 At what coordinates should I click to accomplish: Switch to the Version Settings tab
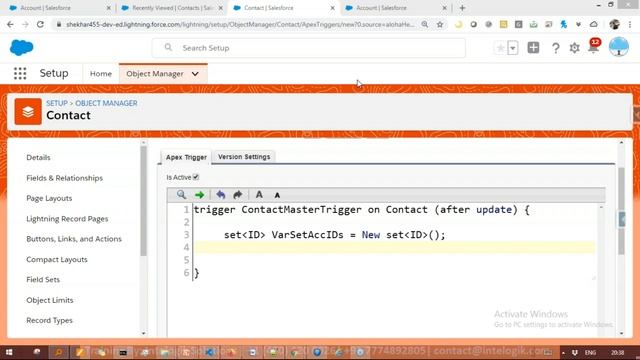[244, 157]
